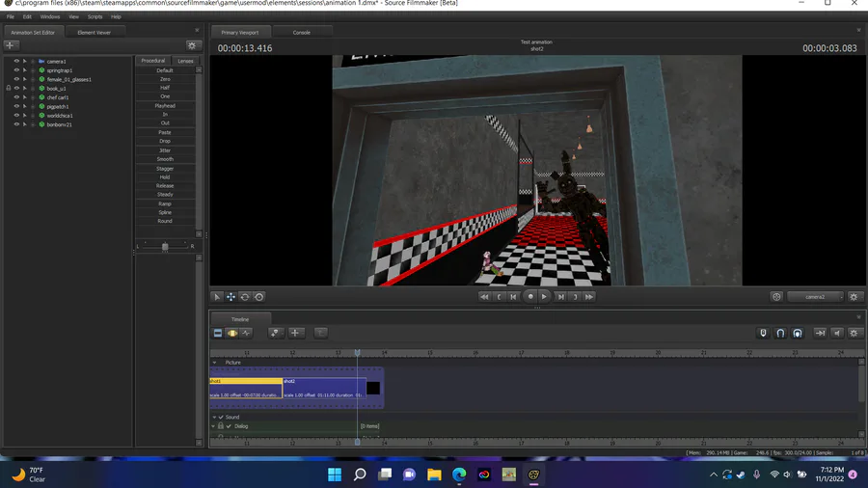Apply the Jitter procedural preset
868x488 pixels.
pyautogui.click(x=165, y=150)
